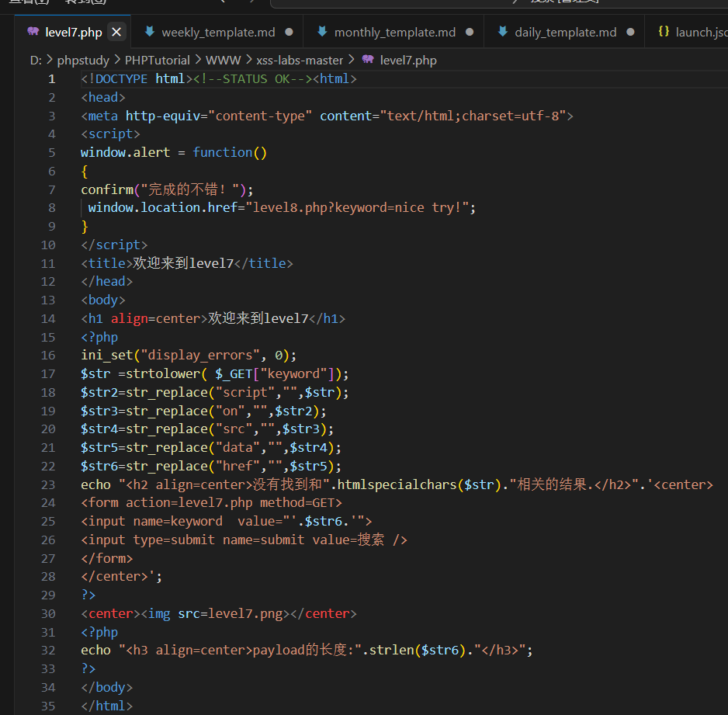The width and height of the screenshot is (728, 715).
Task: Expand chevron after WWW in breadcrumb
Action: click(249, 60)
